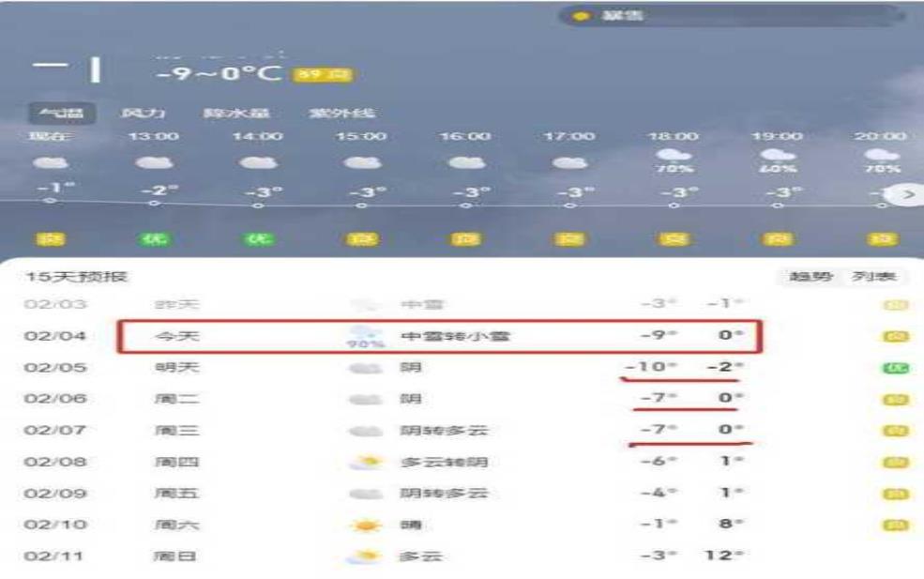Select 周日 in the 02/11 row

175,556
